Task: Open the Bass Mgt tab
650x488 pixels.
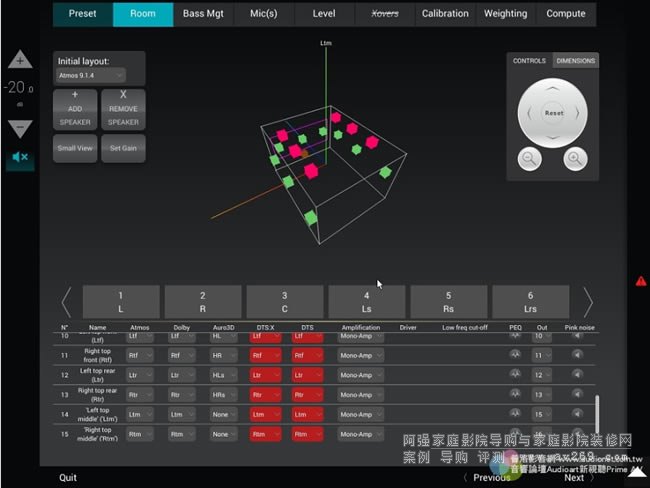Action: (204, 14)
